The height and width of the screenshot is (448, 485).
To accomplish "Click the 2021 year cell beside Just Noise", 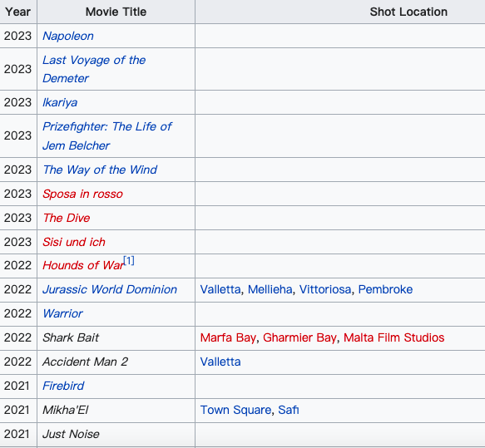I will (x=18, y=434).
